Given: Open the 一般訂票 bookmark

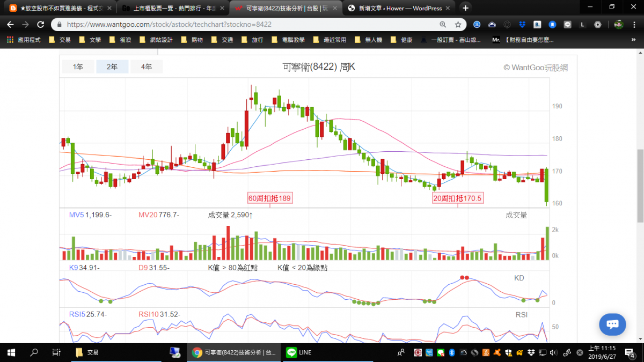Looking at the screenshot, I should coord(452,40).
